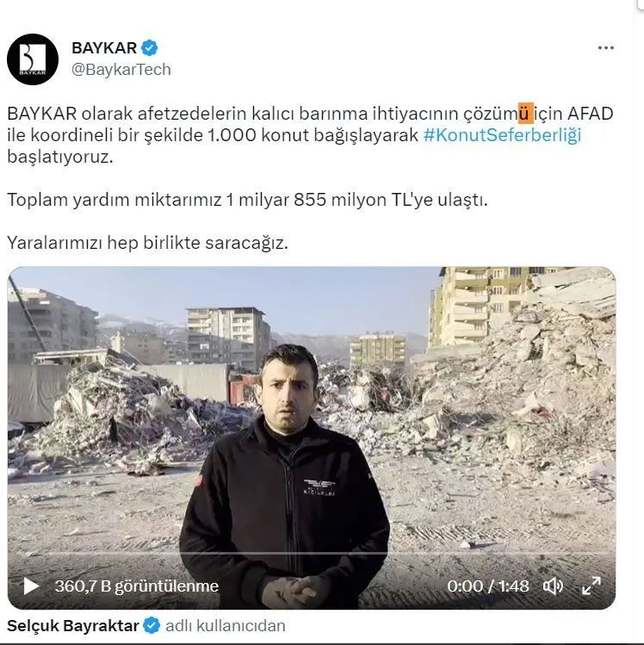Open the three-dot more options menu
The image size is (644, 645).
click(x=606, y=48)
